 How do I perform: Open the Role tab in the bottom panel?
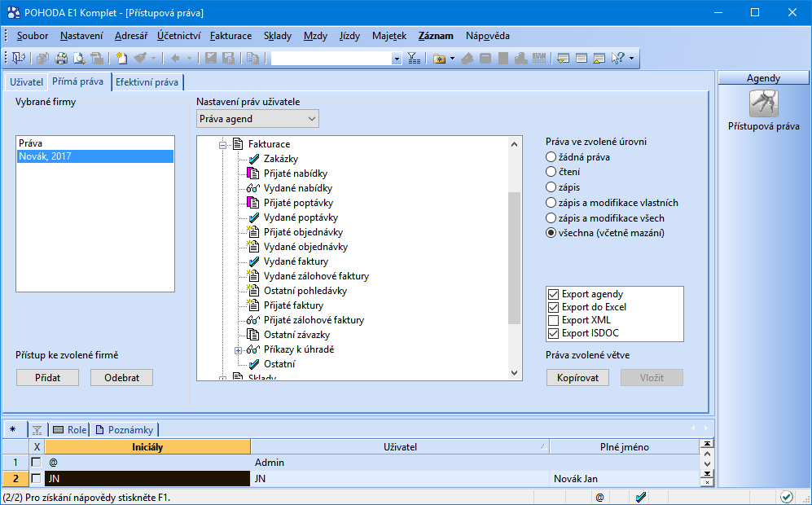(70, 430)
